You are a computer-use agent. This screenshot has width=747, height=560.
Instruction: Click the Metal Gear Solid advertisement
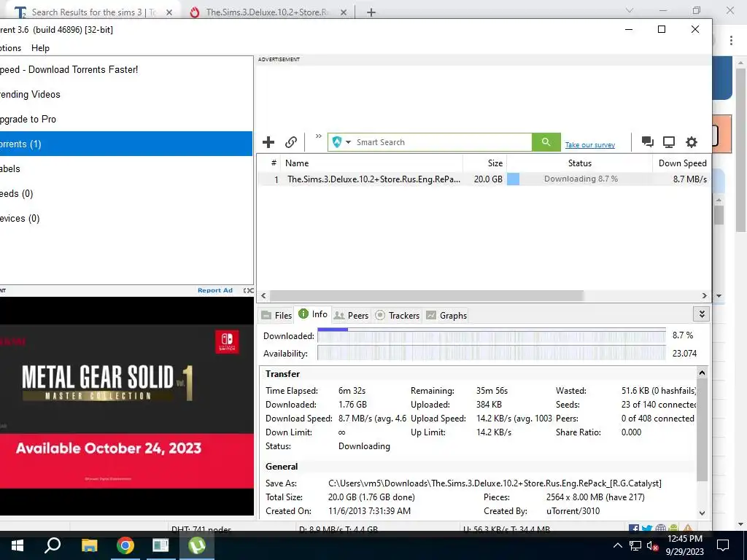(127, 405)
